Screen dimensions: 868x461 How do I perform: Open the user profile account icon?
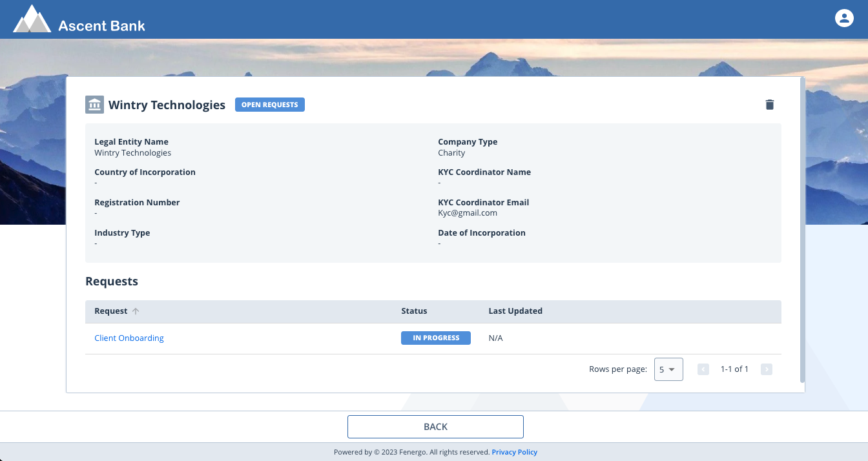click(844, 17)
